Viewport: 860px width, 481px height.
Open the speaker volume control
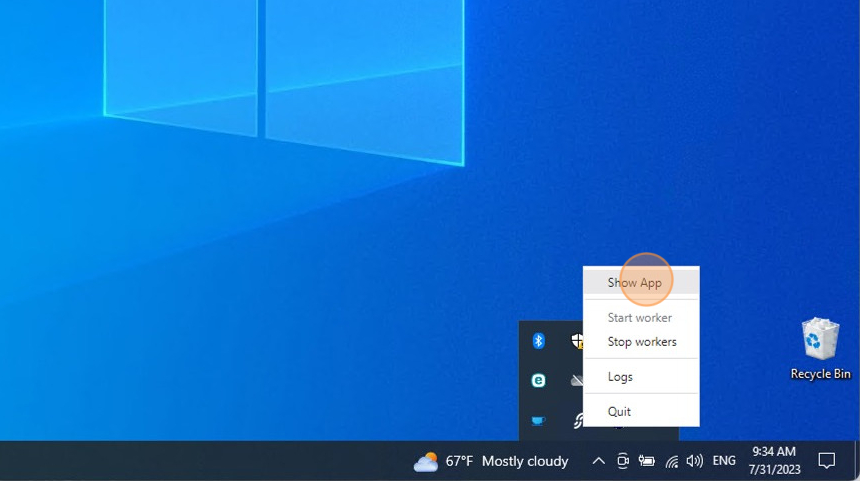pos(694,461)
